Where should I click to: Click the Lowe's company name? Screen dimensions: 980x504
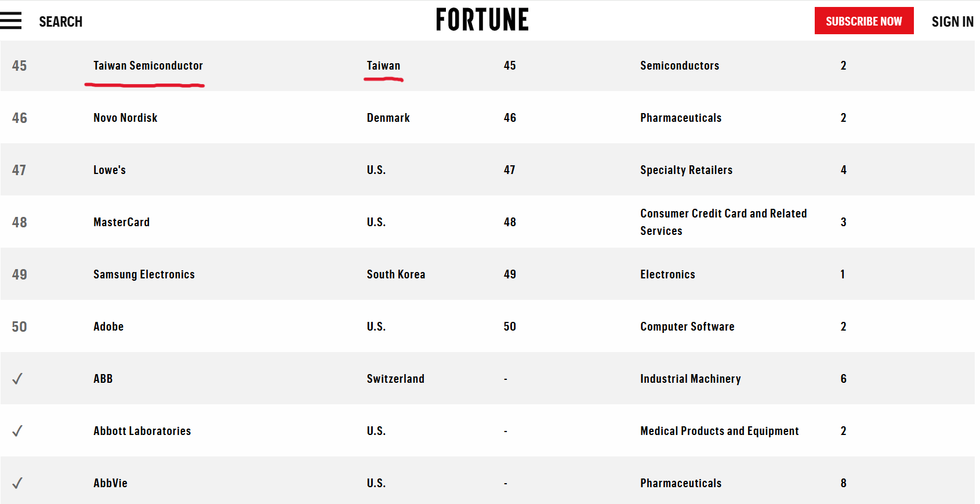tap(110, 170)
